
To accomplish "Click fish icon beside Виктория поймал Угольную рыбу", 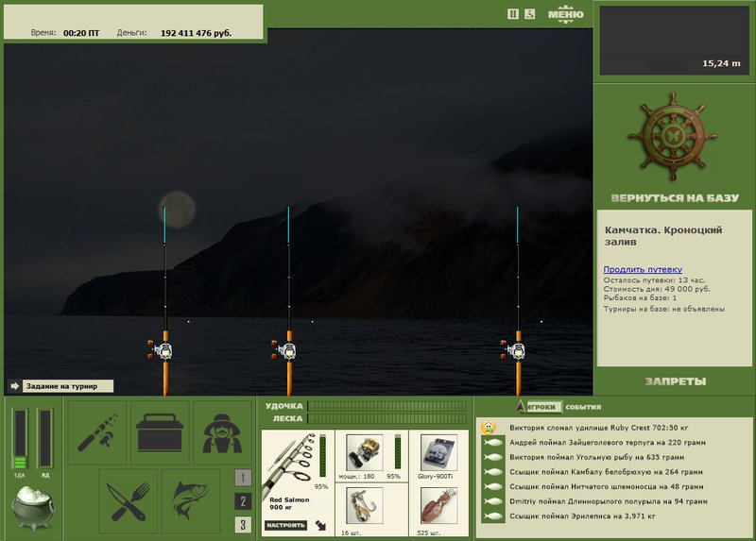I will [492, 457].
